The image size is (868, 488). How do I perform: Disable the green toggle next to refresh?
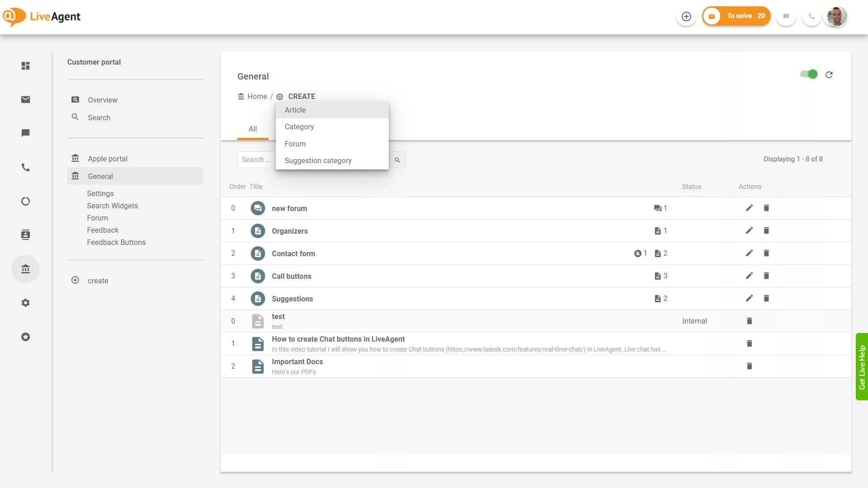click(x=809, y=74)
